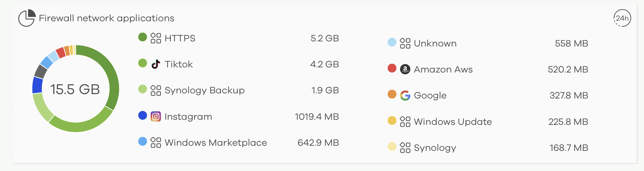Click the Synology Backup application icon
The width and height of the screenshot is (644, 171).
[x=156, y=90]
